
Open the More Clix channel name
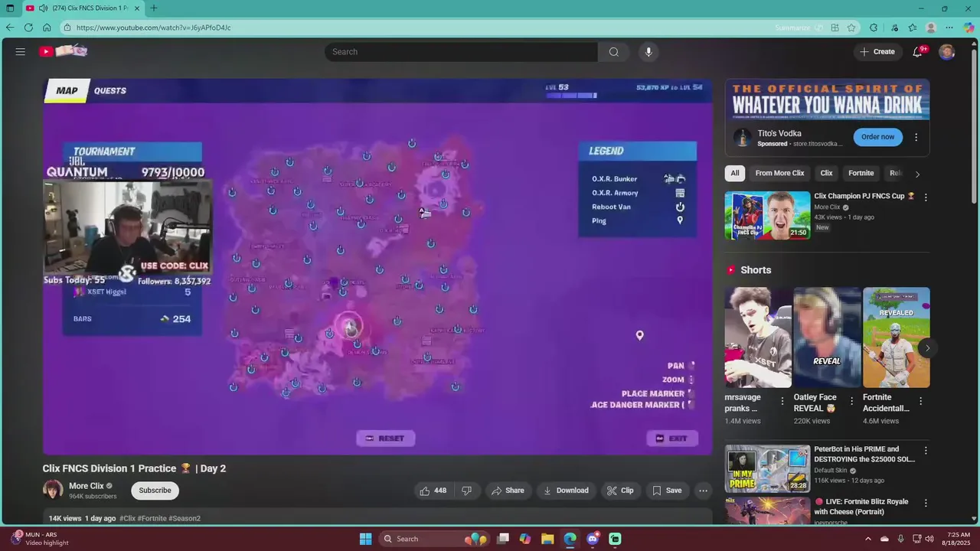tap(86, 486)
